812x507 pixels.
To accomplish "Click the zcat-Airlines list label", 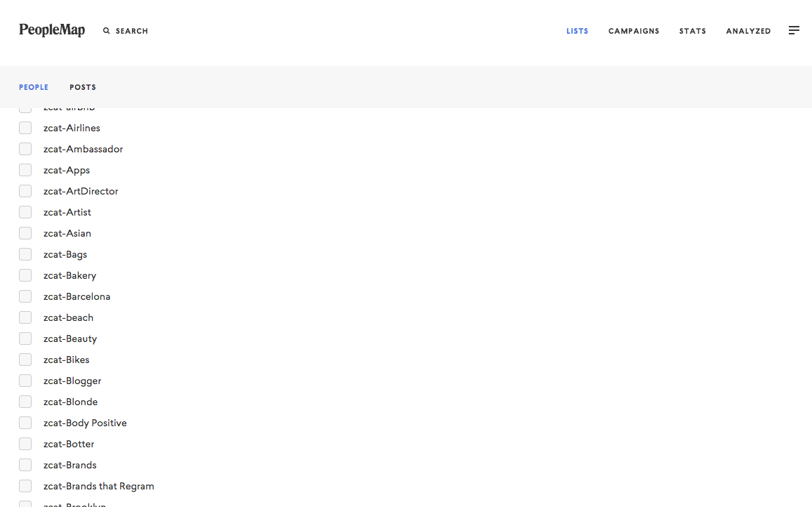I will (72, 128).
